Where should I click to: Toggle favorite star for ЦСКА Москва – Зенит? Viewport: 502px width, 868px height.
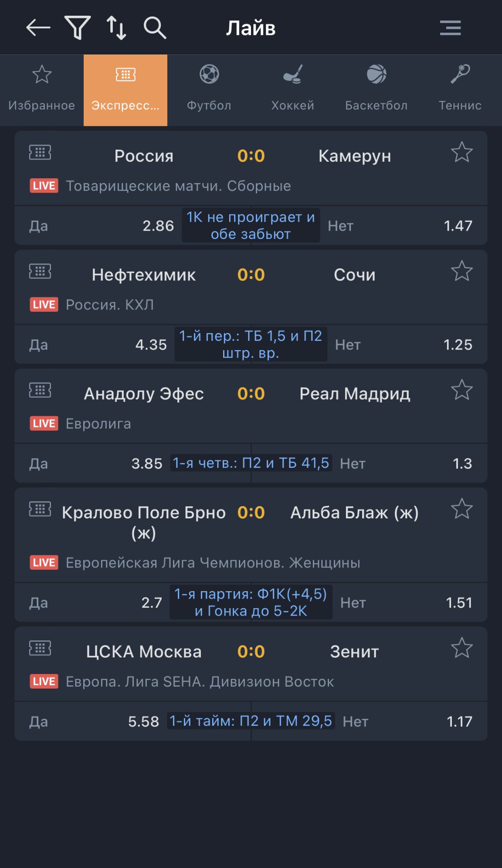[461, 648]
